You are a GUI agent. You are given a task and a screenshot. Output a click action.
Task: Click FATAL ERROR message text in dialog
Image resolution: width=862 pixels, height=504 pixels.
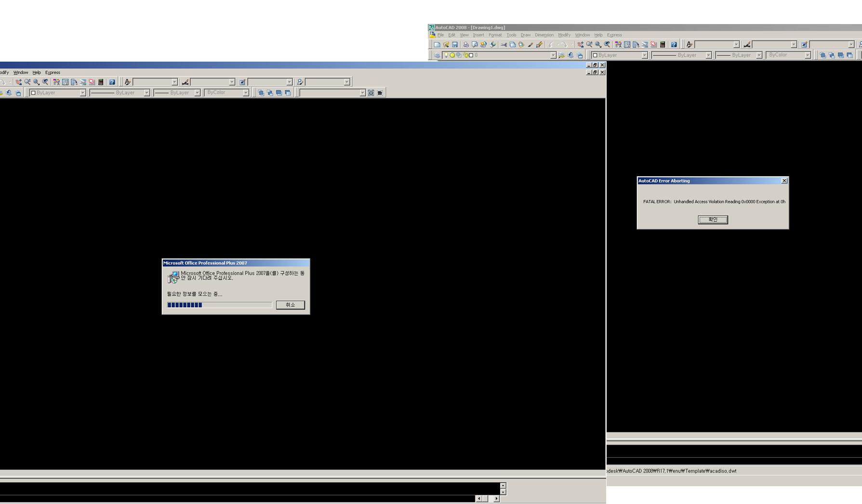[714, 202]
